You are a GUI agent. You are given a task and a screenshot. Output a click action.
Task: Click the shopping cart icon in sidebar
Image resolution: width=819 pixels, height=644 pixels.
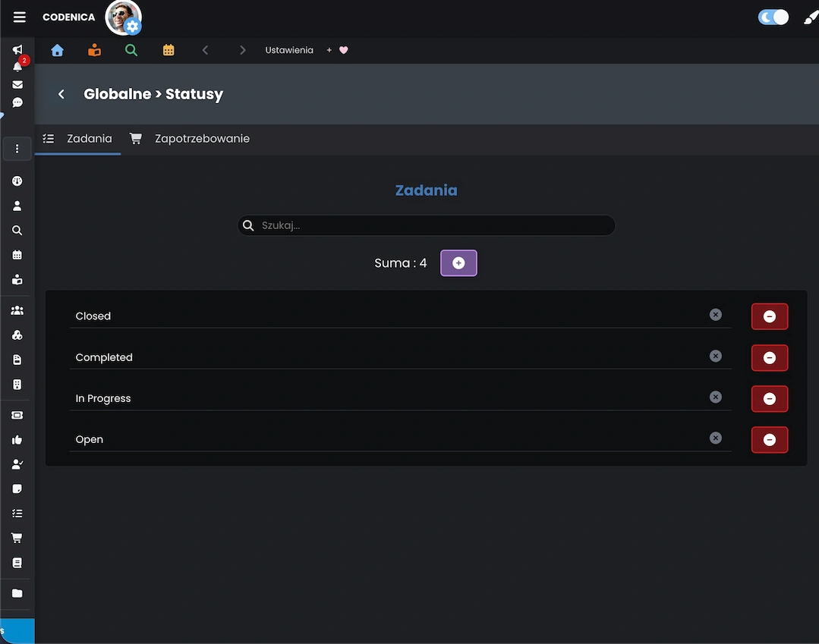click(17, 538)
